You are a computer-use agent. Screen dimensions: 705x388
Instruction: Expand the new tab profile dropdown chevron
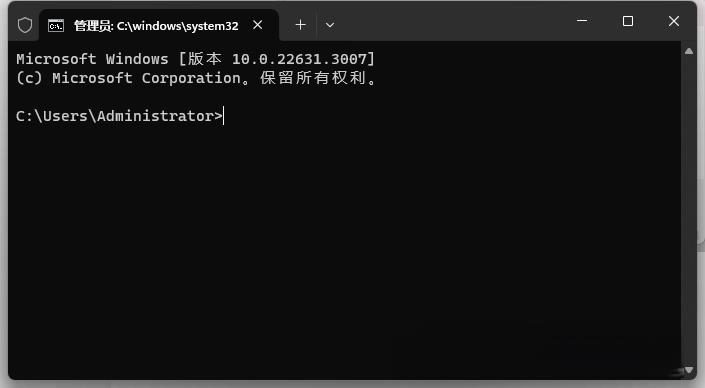(330, 25)
